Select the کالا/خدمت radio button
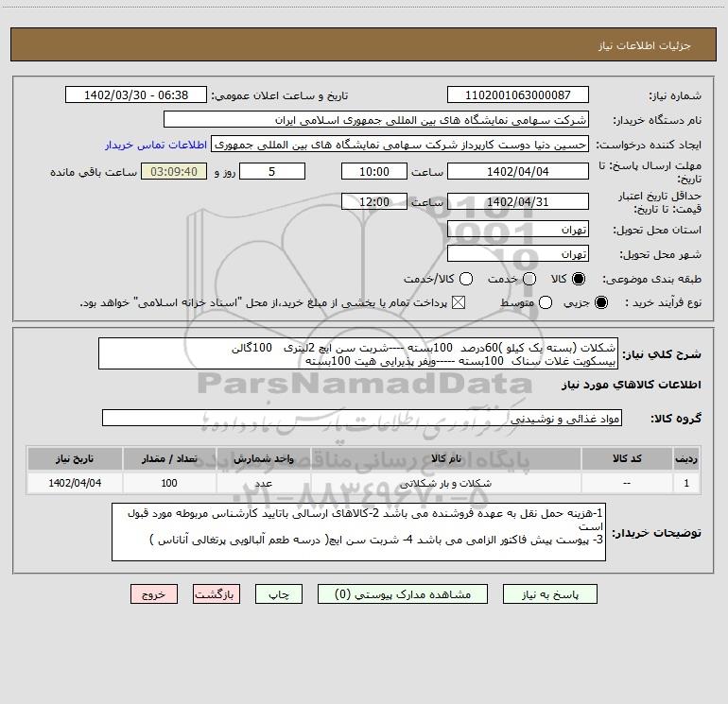This screenshot has width=728, height=704. pos(466,279)
